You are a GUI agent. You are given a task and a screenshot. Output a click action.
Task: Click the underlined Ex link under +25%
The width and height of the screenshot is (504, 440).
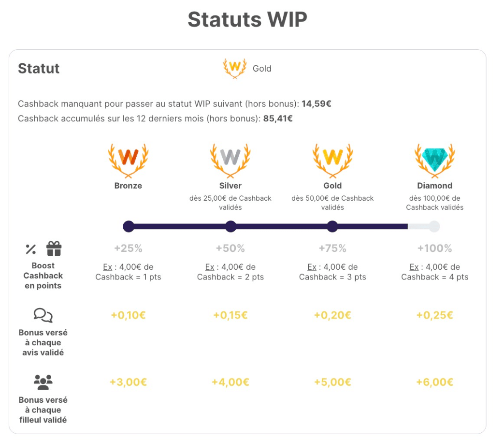pyautogui.click(x=107, y=267)
